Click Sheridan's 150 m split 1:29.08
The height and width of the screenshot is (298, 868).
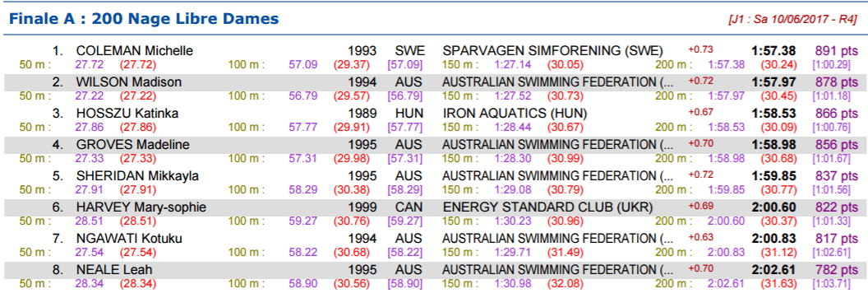[x=513, y=190]
